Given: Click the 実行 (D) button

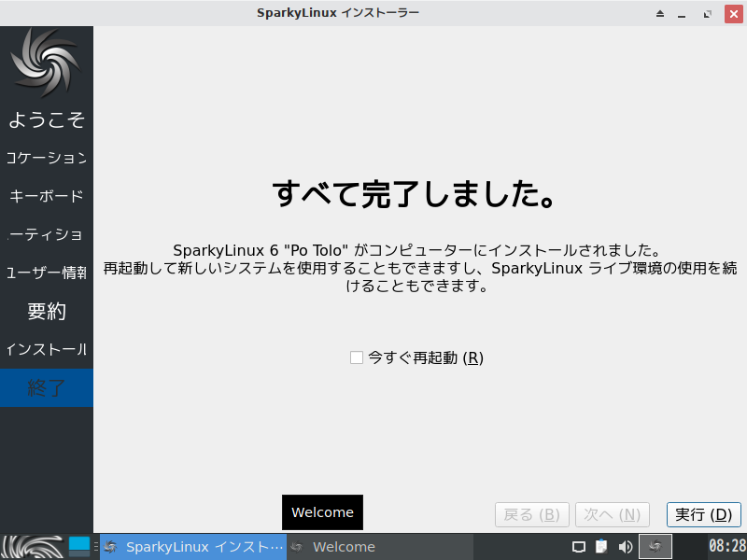Looking at the screenshot, I should (x=703, y=515).
